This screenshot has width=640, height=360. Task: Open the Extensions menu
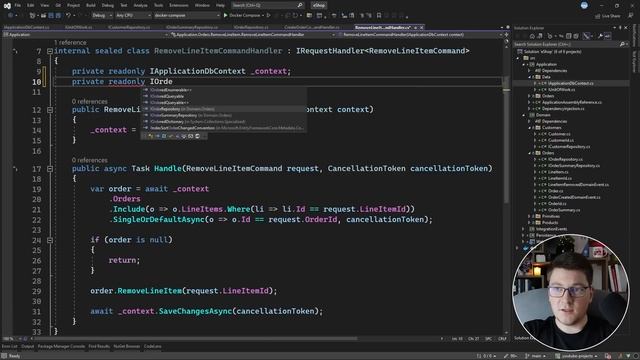pyautogui.click(x=179, y=5)
